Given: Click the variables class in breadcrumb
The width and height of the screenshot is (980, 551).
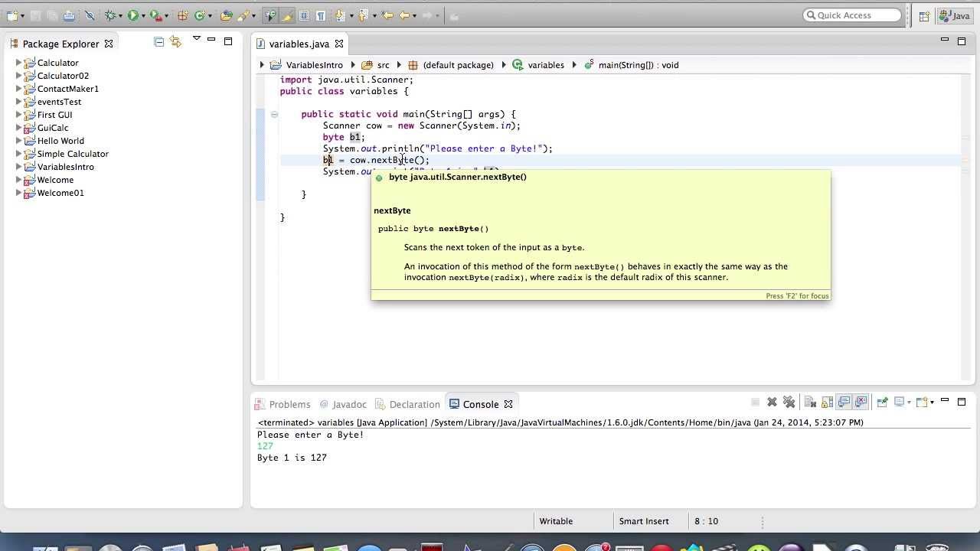Looking at the screenshot, I should pyautogui.click(x=546, y=65).
